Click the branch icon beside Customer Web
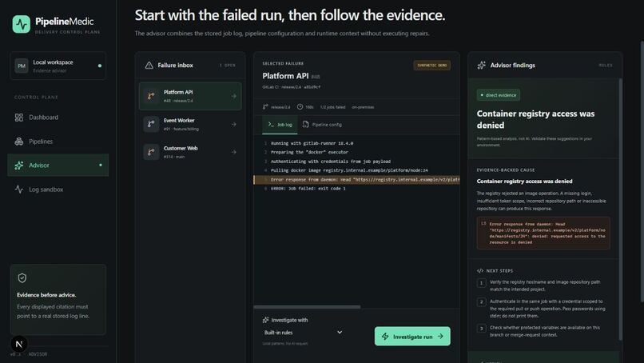The height and width of the screenshot is (363, 644). click(151, 152)
